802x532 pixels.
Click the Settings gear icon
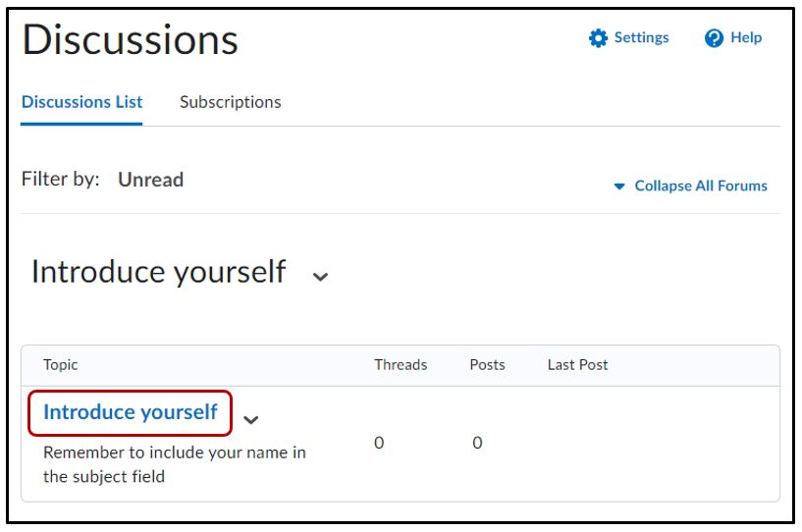[x=598, y=38]
